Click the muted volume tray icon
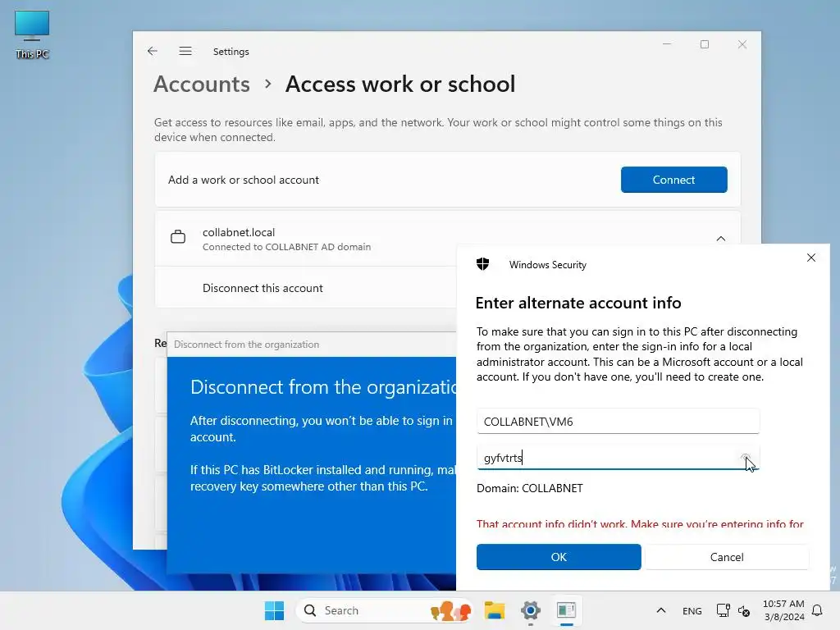 point(743,610)
